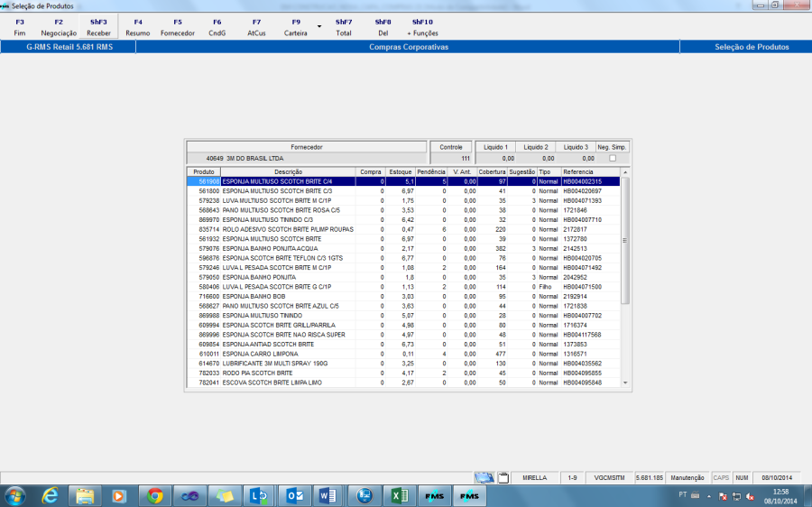Select the ESPONJA BANHO BOB row
This screenshot has width=812, height=507.
[x=271, y=296]
